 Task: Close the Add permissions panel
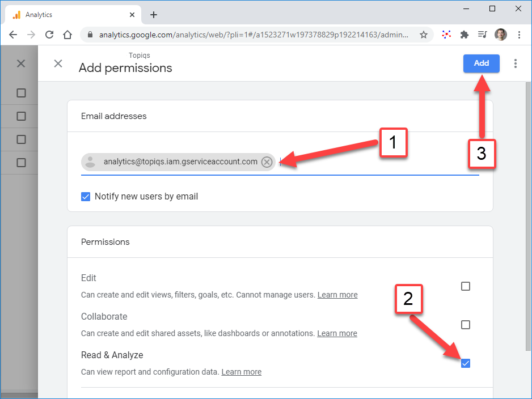point(58,63)
